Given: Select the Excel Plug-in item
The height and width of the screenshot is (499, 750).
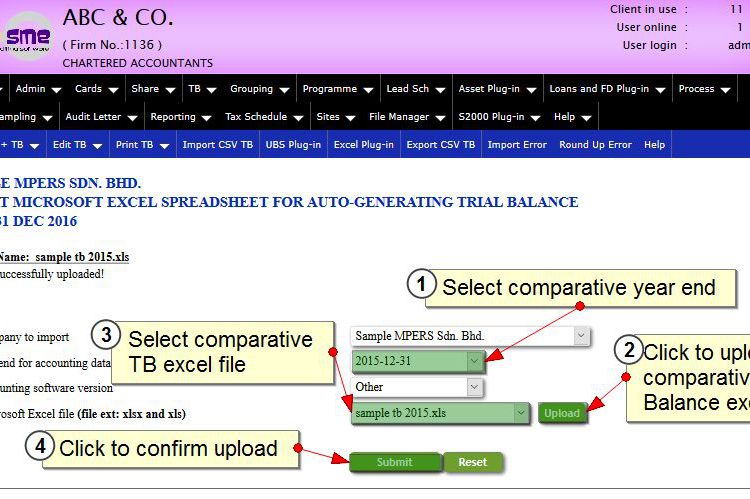Looking at the screenshot, I should point(364,144).
